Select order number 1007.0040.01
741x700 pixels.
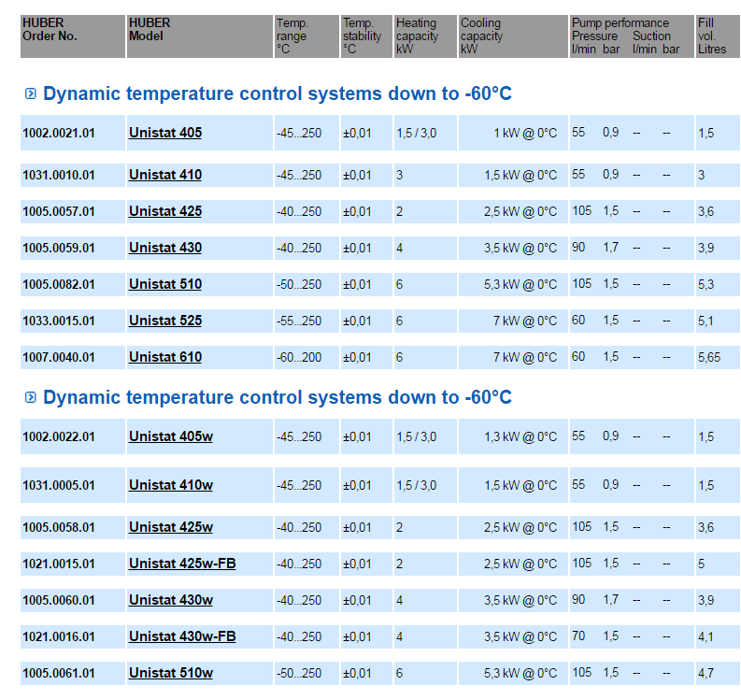[x=59, y=357]
